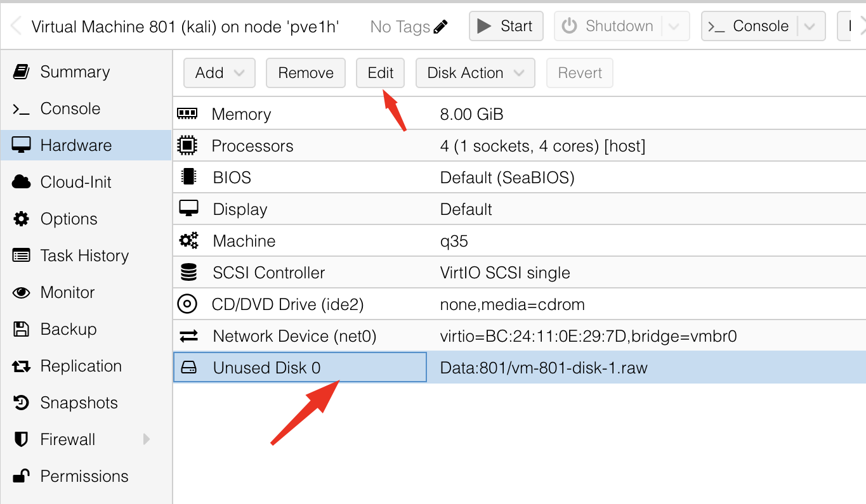866x504 pixels.
Task: Click the Network Device arrows icon
Action: tap(188, 336)
